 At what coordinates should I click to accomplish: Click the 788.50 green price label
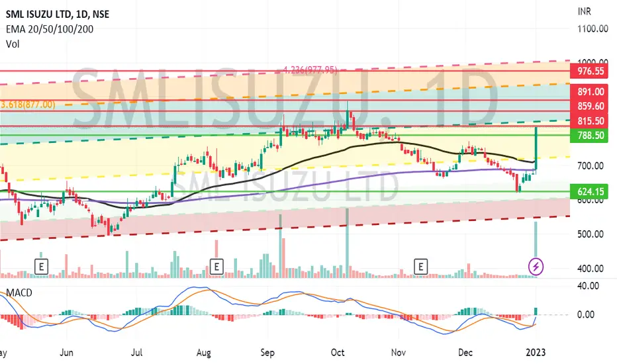point(590,136)
